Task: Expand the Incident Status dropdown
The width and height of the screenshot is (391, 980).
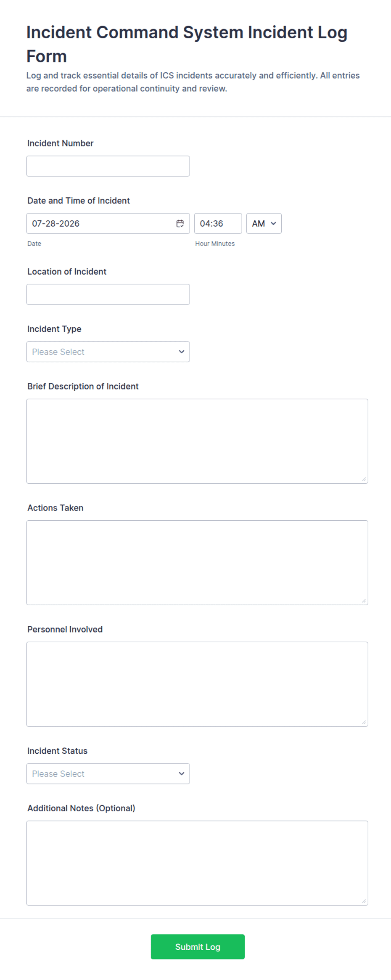Action: (108, 773)
